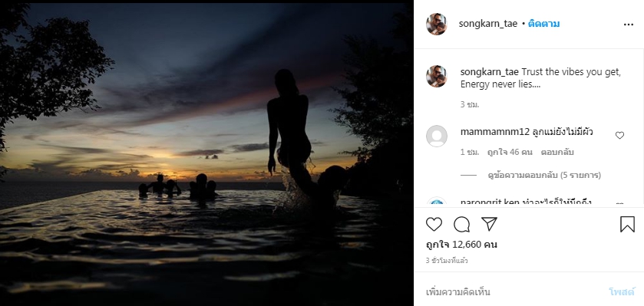This screenshot has height=306, width=644.
Task: Open the narongrit_ken commenter avatar
Action: 436,202
